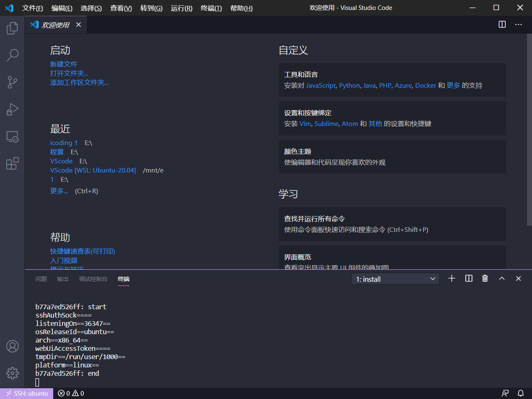The image size is (532, 399).
Task: Create a new terminal with plus icon
Action: [452, 278]
